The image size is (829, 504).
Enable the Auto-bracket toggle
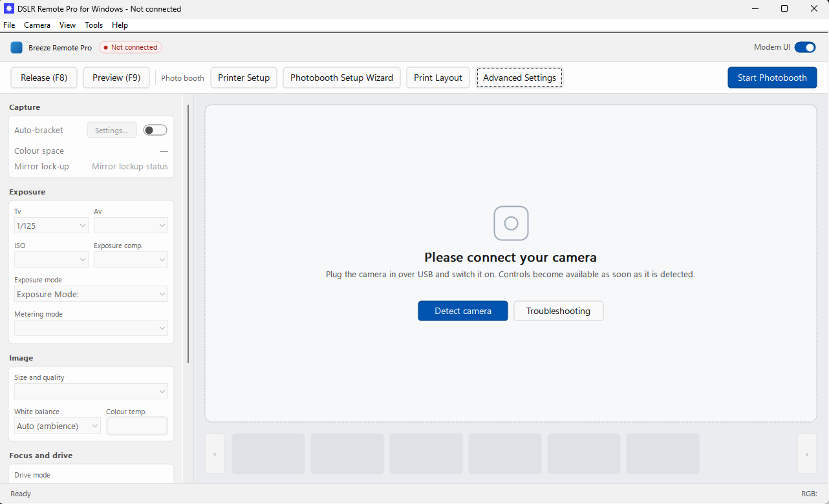155,130
